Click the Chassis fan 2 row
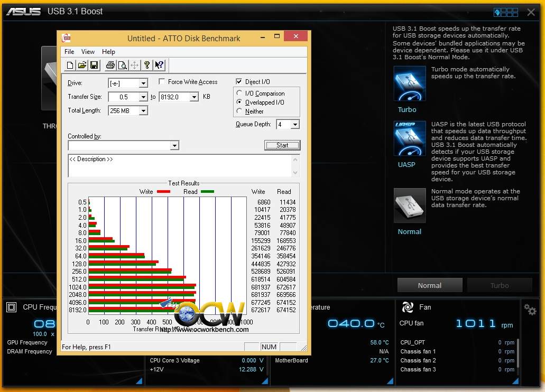The width and height of the screenshot is (545, 392). click(457, 360)
